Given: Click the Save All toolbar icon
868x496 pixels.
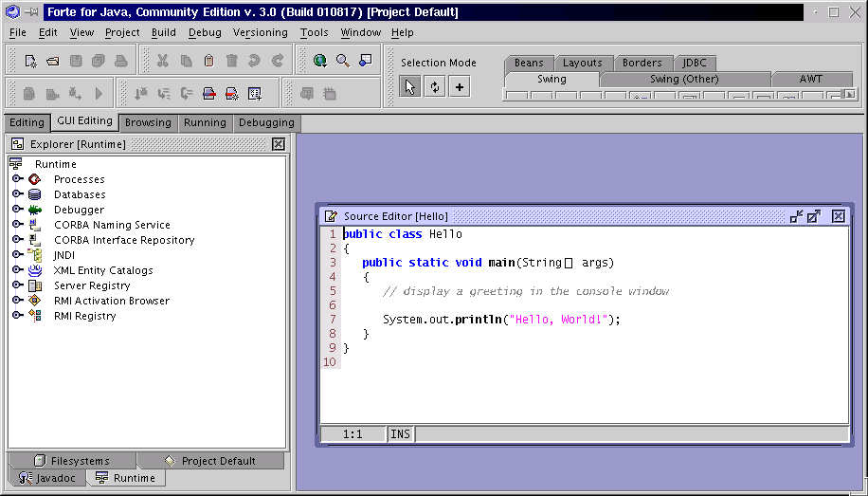Looking at the screenshot, I should click(99, 61).
